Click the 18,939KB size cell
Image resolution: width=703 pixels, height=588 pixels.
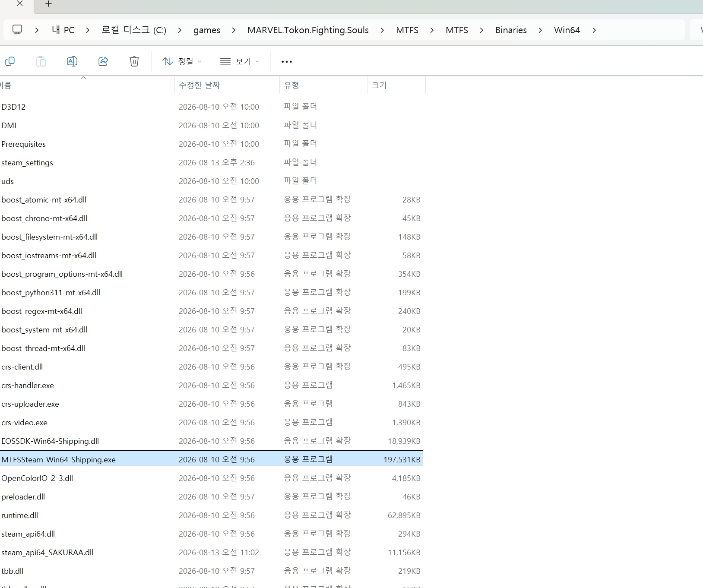point(404,441)
